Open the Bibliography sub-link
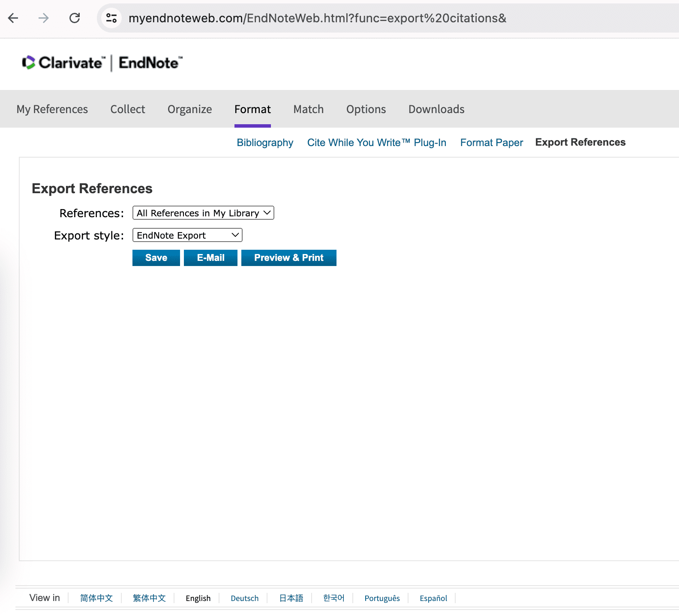The image size is (679, 616). 265,143
